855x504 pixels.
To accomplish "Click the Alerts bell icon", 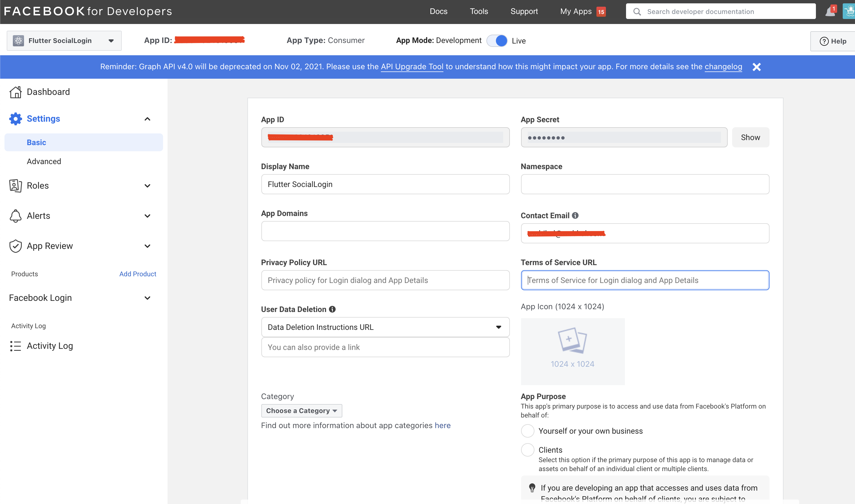I will tap(16, 215).
